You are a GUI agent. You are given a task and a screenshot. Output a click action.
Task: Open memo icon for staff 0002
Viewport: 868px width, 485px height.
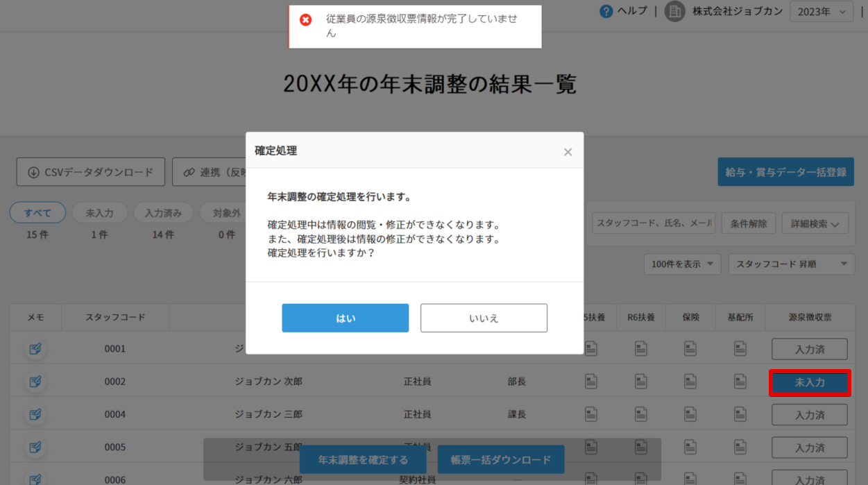click(x=35, y=381)
